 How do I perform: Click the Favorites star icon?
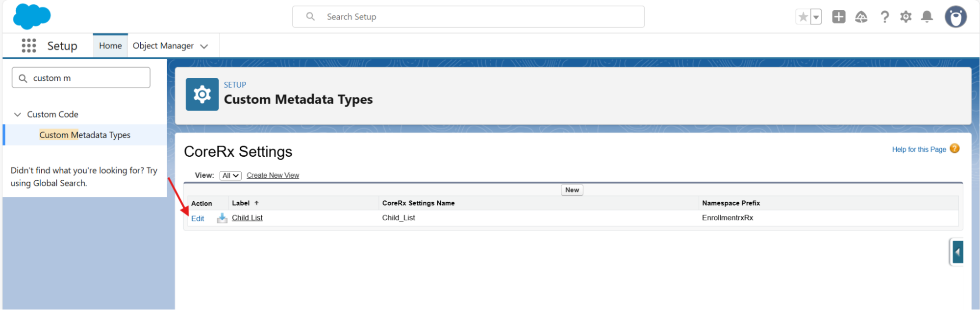coord(803,17)
